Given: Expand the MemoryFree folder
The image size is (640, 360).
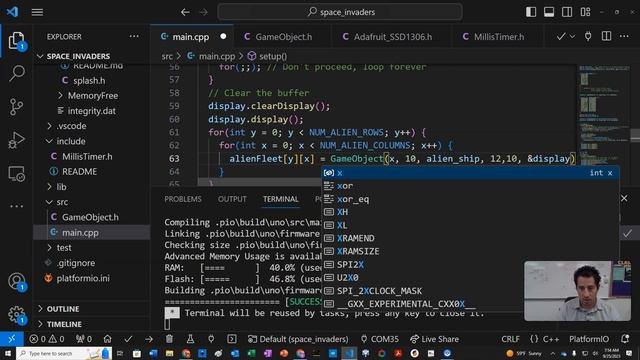Looking at the screenshot, I should (x=92, y=96).
